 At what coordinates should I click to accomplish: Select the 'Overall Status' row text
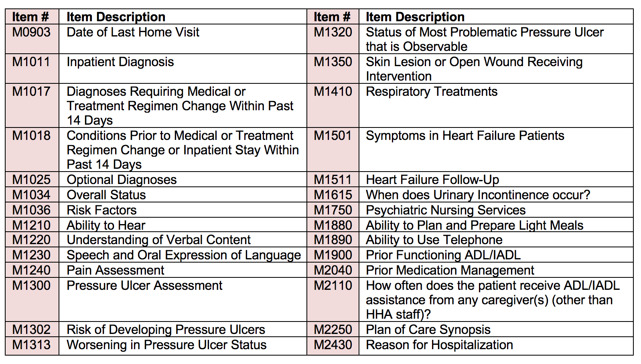coord(106,195)
